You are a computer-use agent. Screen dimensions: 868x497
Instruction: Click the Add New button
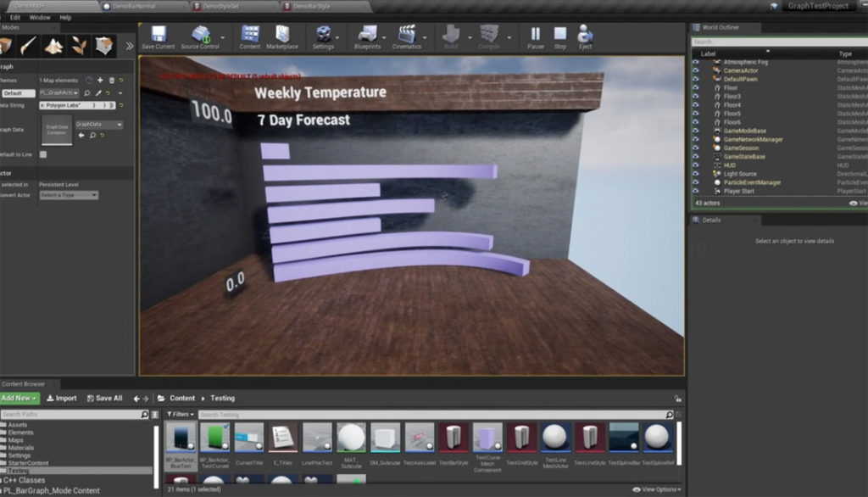pos(17,398)
